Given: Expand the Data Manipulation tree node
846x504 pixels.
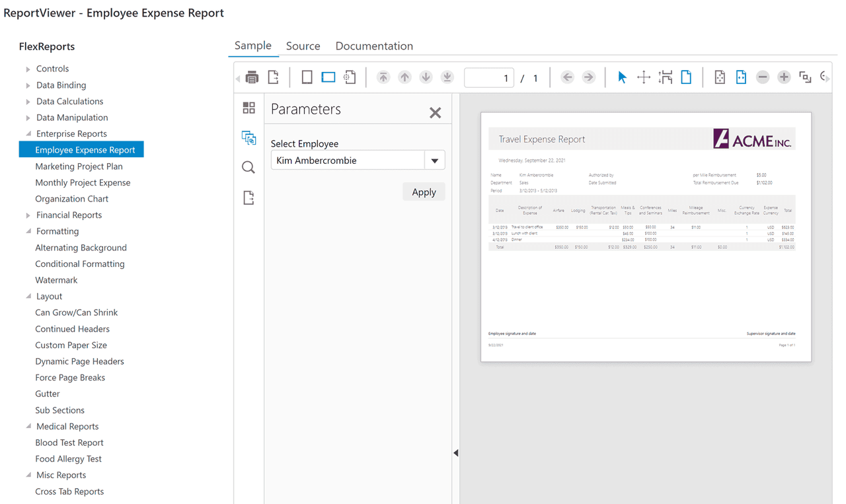Looking at the screenshot, I should (x=28, y=118).
